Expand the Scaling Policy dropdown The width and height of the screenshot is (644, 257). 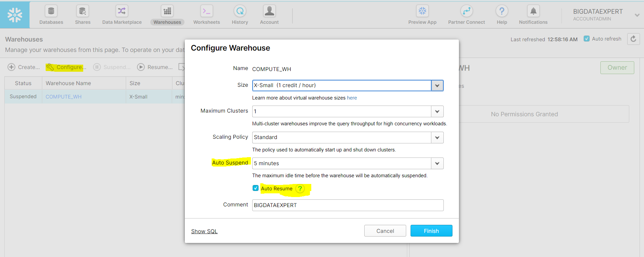pyautogui.click(x=437, y=137)
